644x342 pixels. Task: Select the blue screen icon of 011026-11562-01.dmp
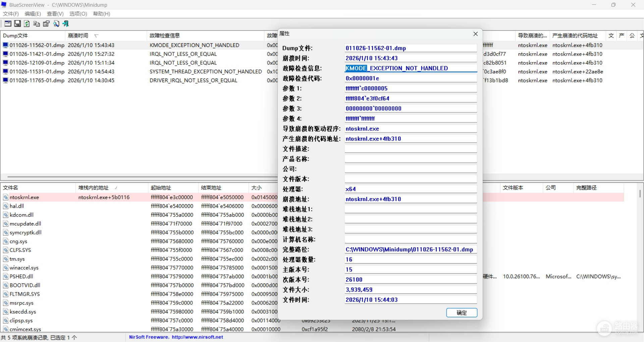[5, 45]
